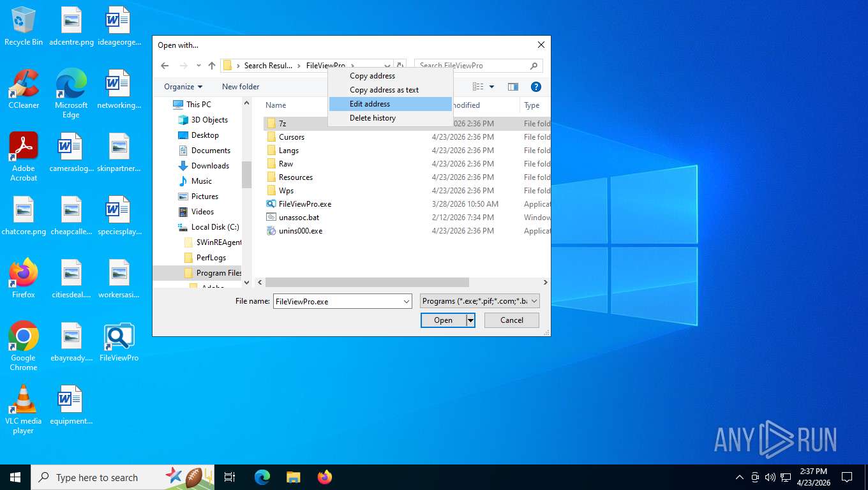Click the Cancel button

(x=512, y=320)
